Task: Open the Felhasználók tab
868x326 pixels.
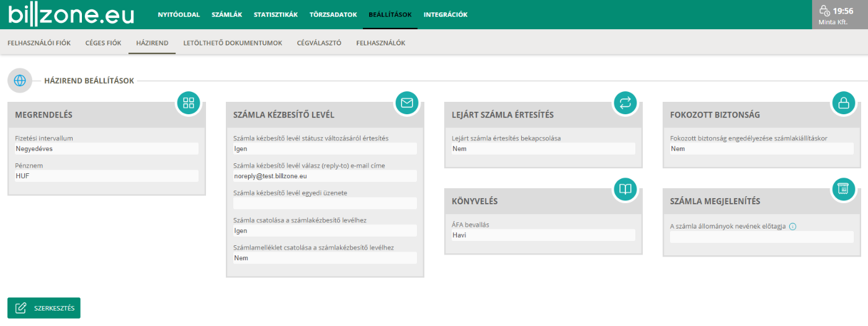Action: tap(381, 43)
